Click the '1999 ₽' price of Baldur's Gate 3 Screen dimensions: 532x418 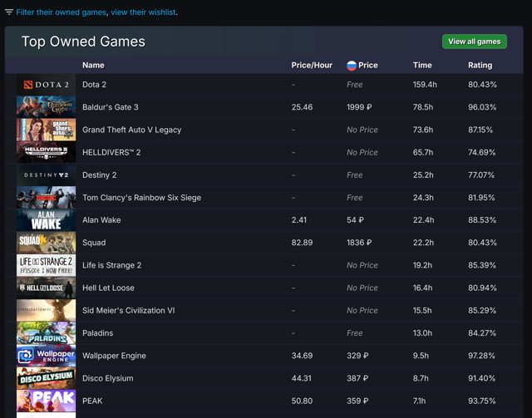click(x=359, y=107)
